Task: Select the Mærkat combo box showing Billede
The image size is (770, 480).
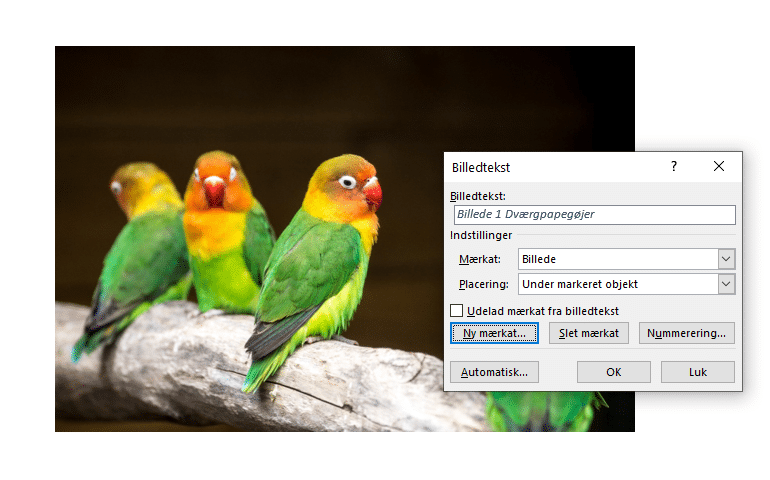Action: coord(617,260)
